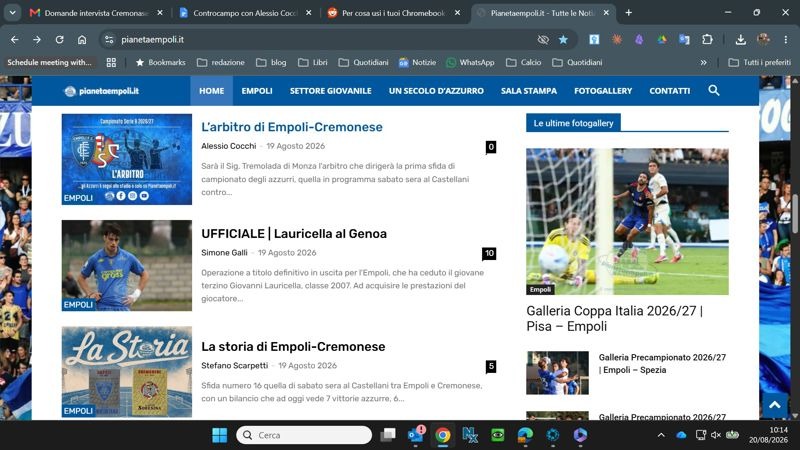Open a new browser tab
Screen dimensions: 800x450
629,13
